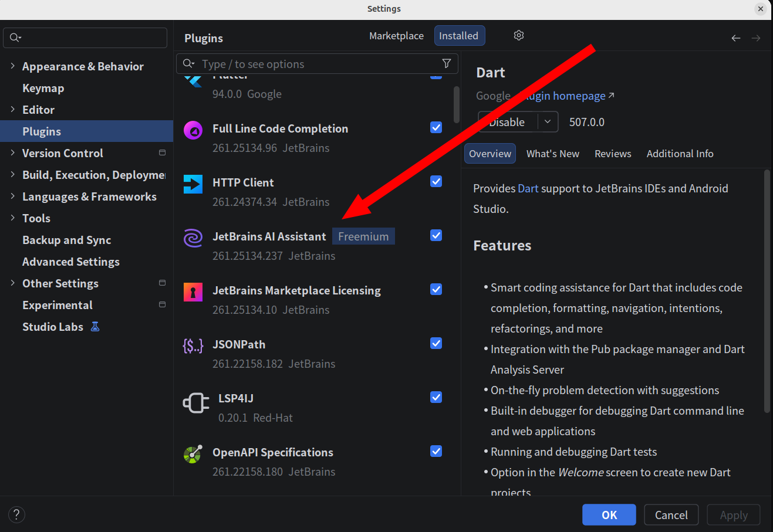Open the plugins gear options menu

coord(519,35)
